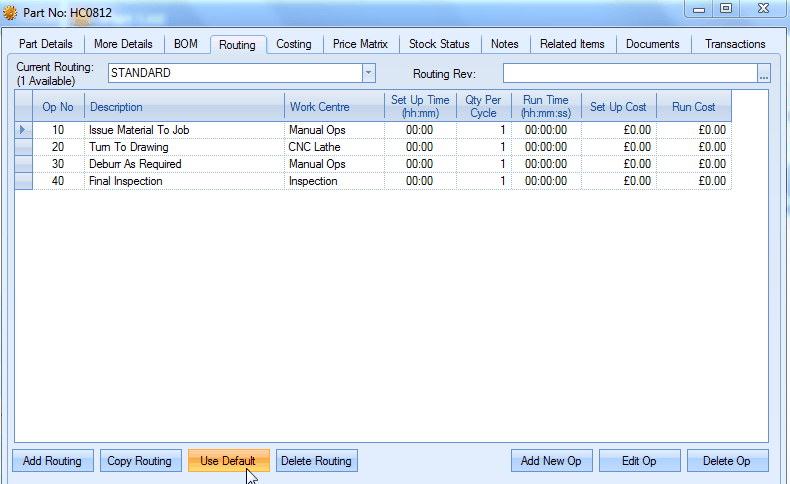Click the Add New Op button
The height and width of the screenshot is (484, 790).
click(x=552, y=461)
